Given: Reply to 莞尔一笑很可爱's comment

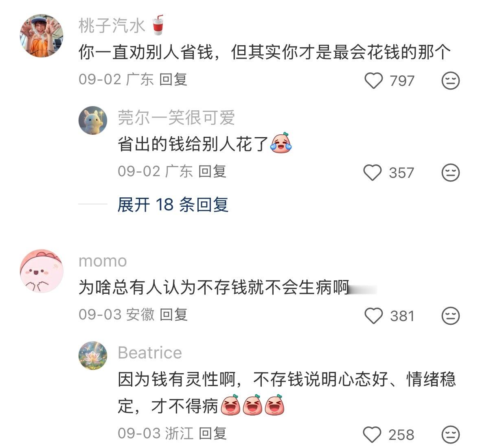Looking at the screenshot, I should tap(213, 171).
